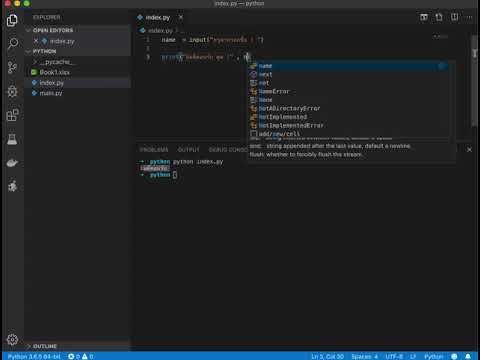Open the Testing flask view

12,139
